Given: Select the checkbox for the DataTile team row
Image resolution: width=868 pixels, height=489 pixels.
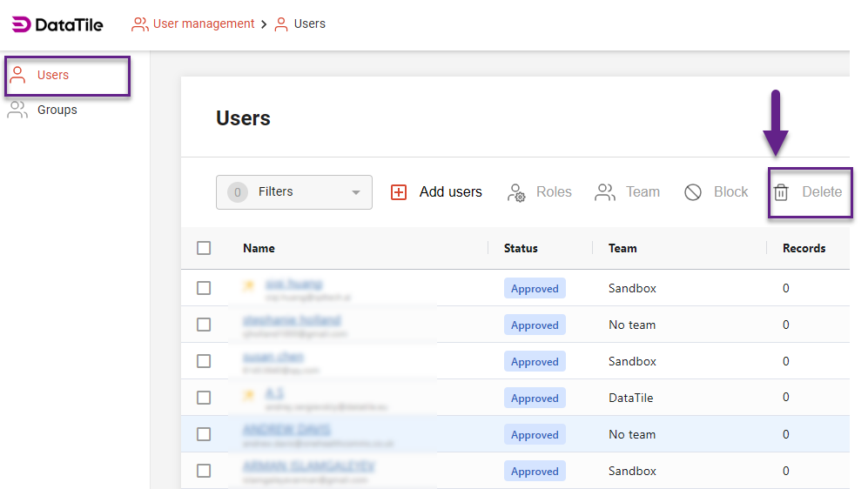Looking at the screenshot, I should (204, 398).
